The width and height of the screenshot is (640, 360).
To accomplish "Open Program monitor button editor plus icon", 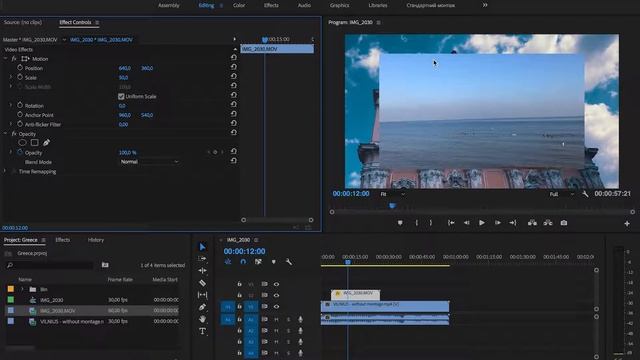I will point(627,224).
